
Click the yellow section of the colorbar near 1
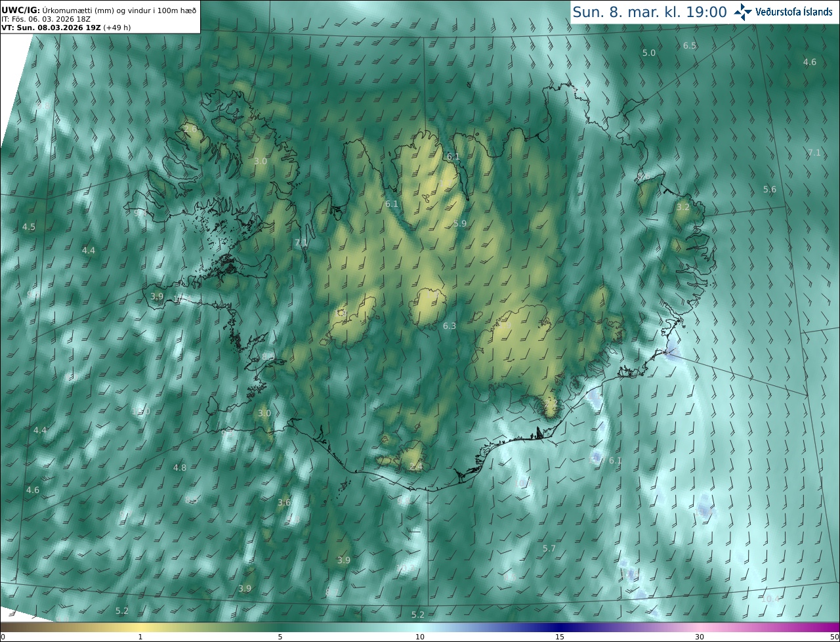pyautogui.click(x=140, y=627)
